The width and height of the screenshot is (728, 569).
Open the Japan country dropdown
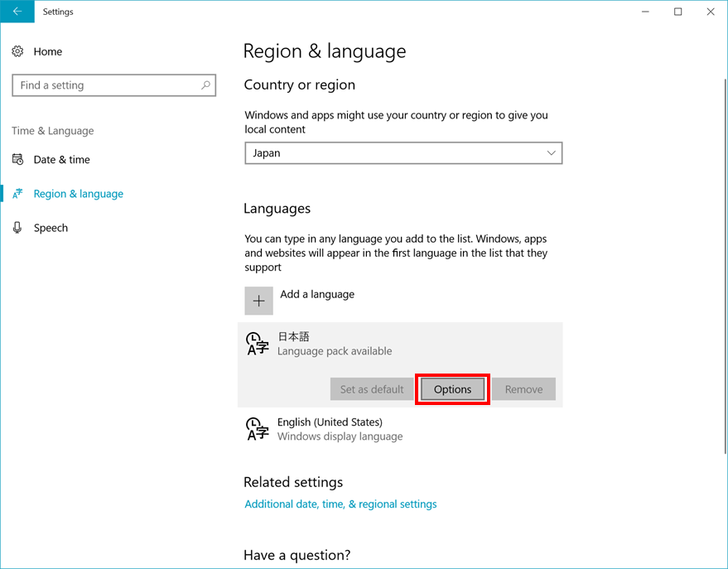coord(403,152)
